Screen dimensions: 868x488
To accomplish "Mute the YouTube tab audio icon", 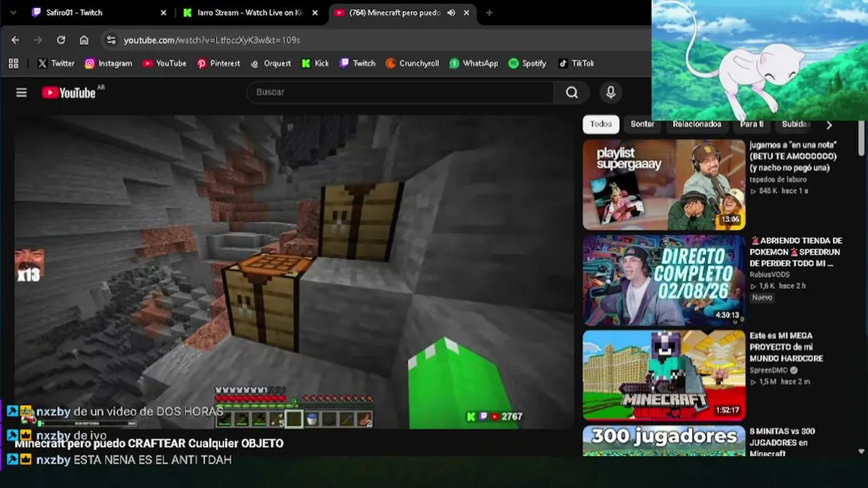I will coord(451,13).
